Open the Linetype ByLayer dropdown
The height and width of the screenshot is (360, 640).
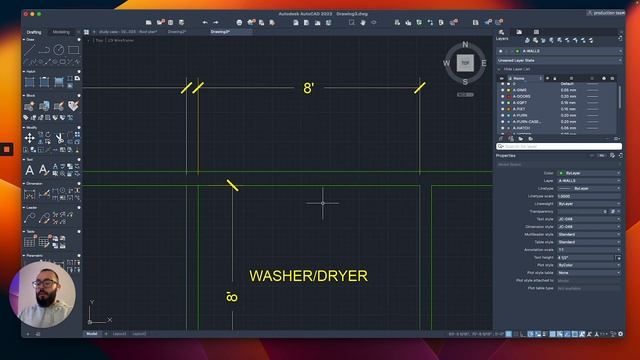click(x=589, y=189)
